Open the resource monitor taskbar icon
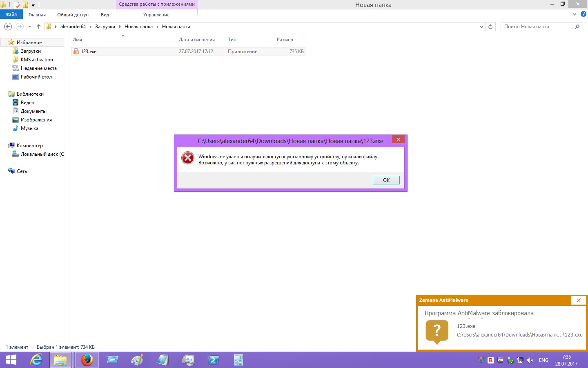Image resolution: width=588 pixels, height=368 pixels. coord(188,360)
